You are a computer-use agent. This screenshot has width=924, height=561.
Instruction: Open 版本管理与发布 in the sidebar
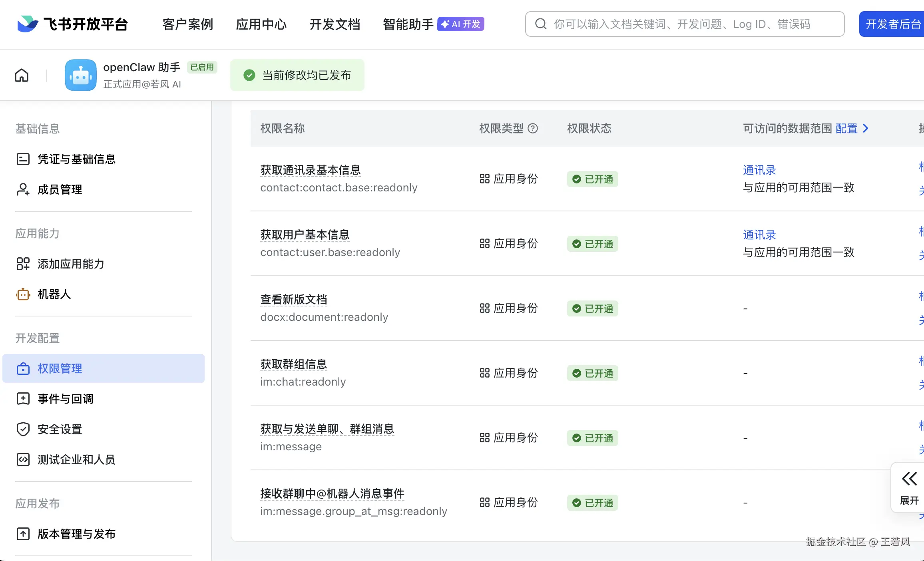tap(76, 534)
